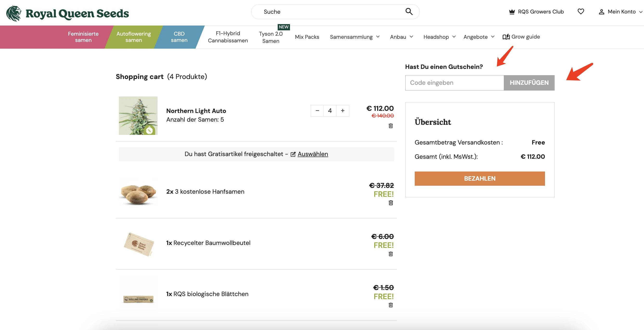The width and height of the screenshot is (644, 330).
Task: Click the RQS rolling papers image
Action: pos(138,299)
